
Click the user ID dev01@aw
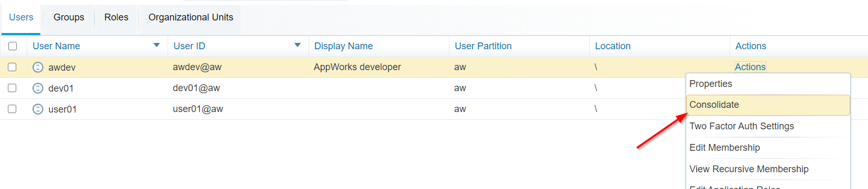196,88
